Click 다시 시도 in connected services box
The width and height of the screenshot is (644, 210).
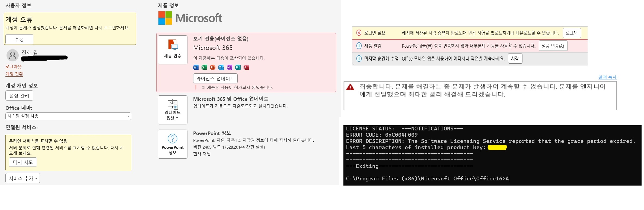click(x=23, y=162)
